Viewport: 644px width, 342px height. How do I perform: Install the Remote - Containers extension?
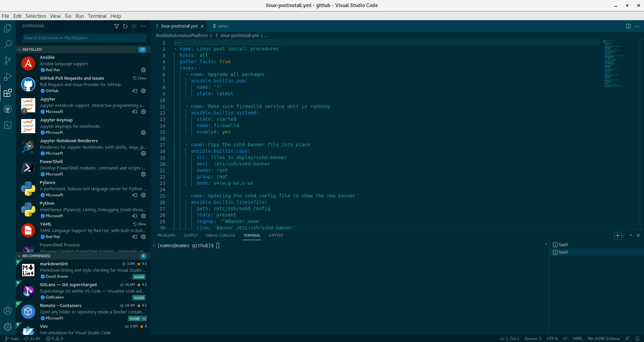[134, 318]
